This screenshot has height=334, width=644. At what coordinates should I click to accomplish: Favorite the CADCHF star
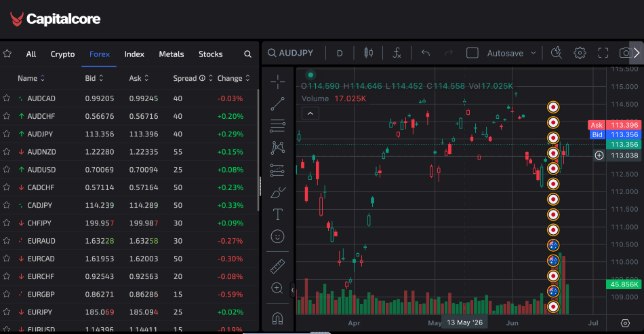coord(6,187)
